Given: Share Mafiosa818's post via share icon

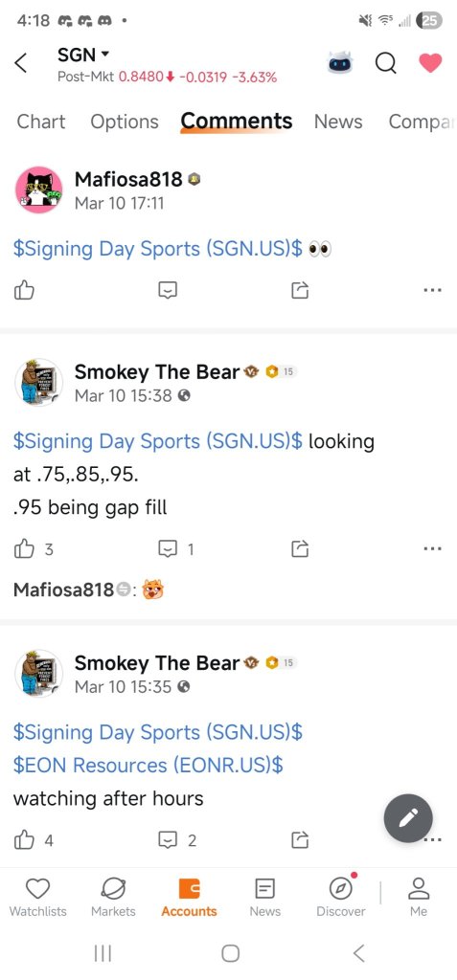Looking at the screenshot, I should point(300,290).
